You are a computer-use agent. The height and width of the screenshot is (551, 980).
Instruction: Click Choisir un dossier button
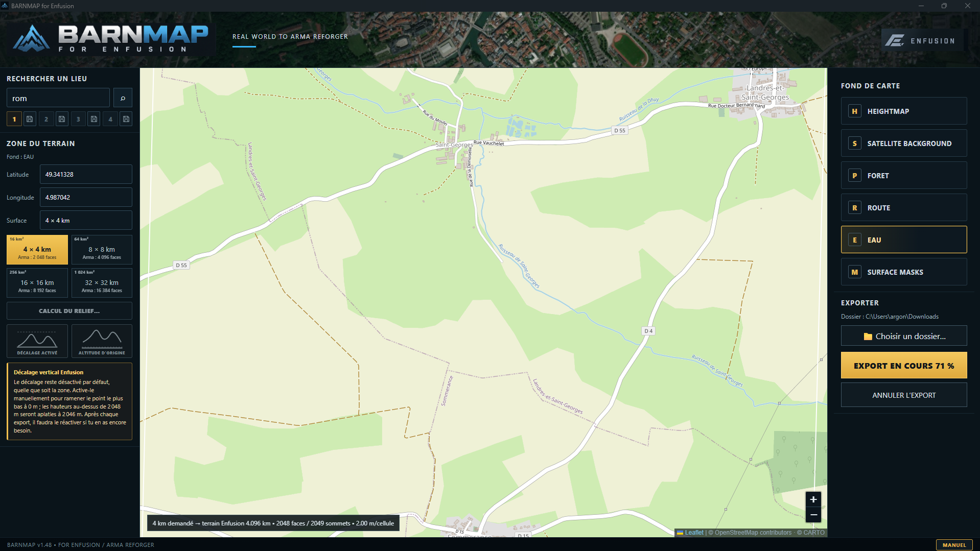tap(904, 336)
